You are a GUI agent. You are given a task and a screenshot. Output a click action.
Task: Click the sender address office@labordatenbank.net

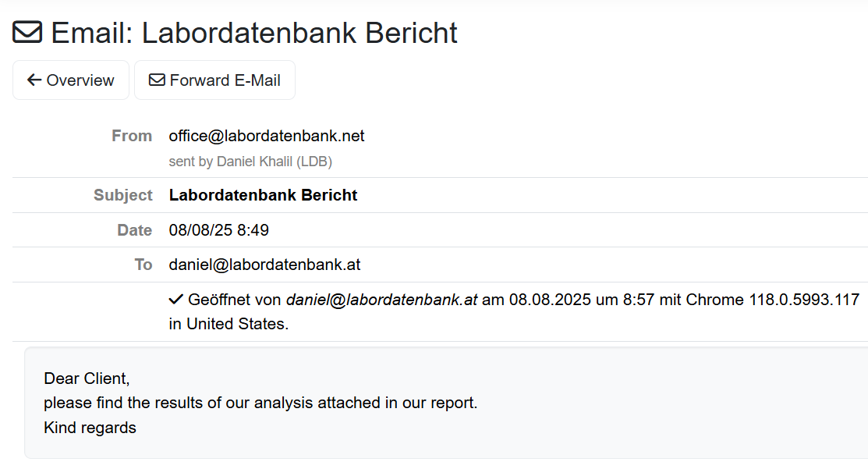pyautogui.click(x=266, y=136)
